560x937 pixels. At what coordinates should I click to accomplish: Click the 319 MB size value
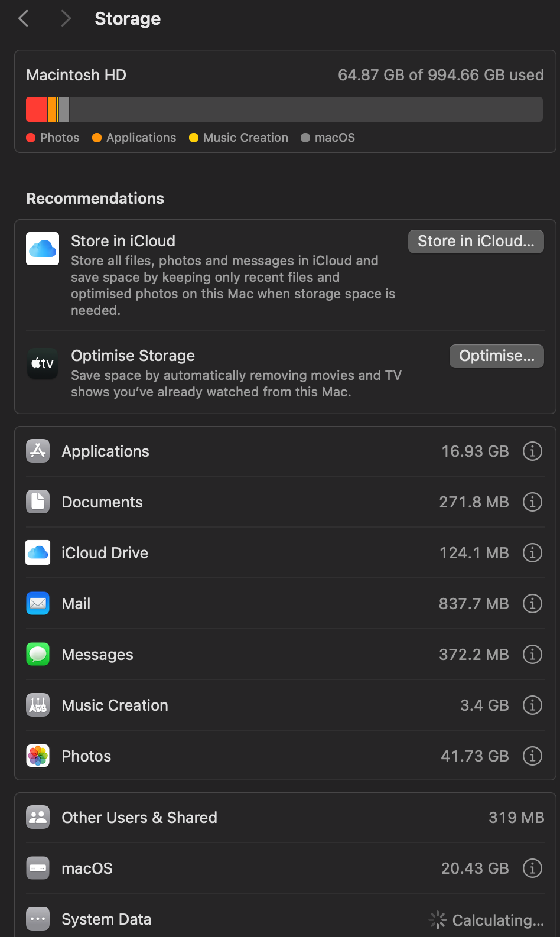click(516, 818)
